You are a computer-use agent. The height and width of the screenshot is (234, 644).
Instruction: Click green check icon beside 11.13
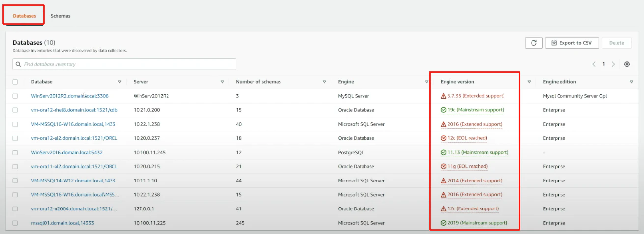tap(443, 152)
